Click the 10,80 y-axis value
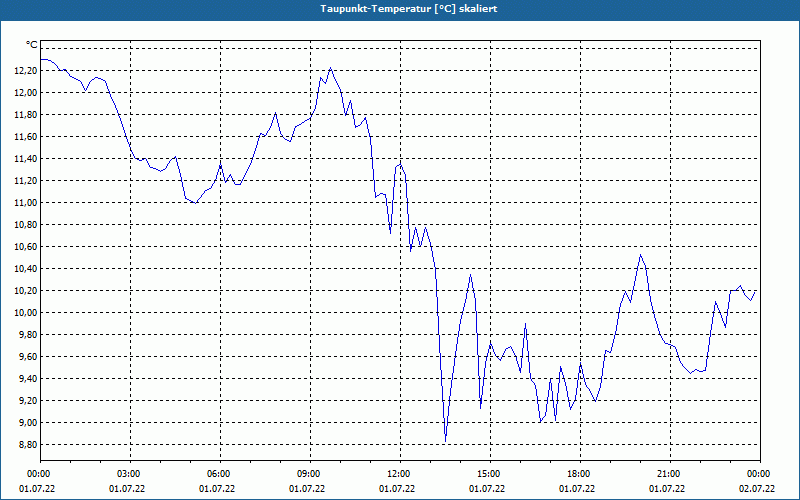Viewport: 800px width, 500px height. point(26,224)
